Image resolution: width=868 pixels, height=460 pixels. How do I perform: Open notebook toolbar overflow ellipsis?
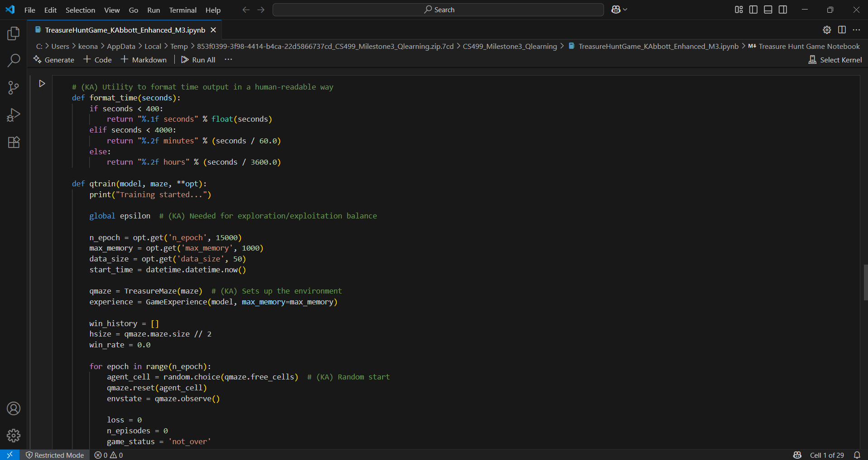(x=228, y=60)
